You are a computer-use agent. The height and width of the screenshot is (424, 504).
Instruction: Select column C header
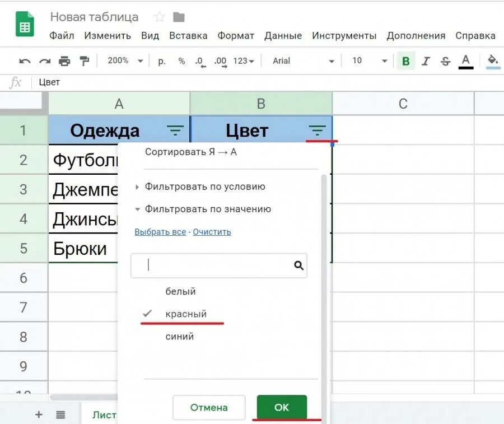click(403, 104)
